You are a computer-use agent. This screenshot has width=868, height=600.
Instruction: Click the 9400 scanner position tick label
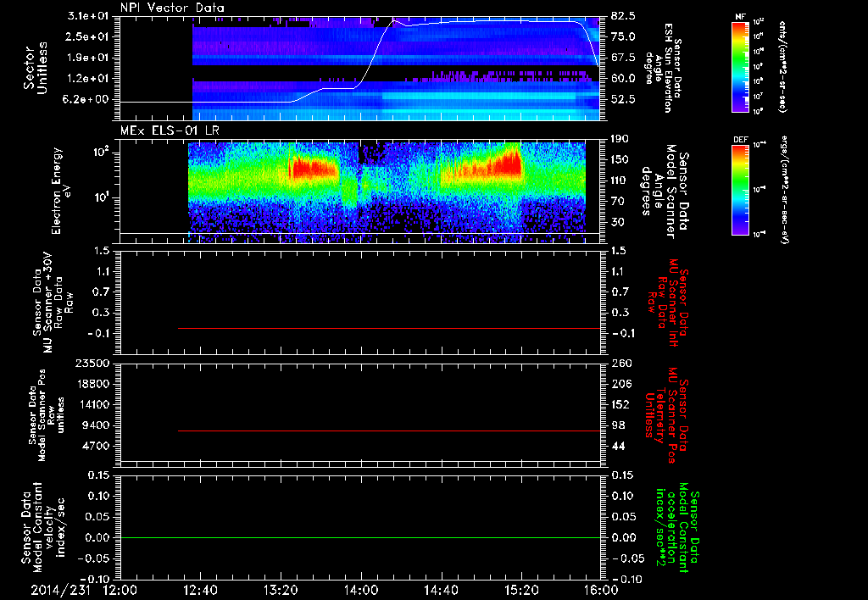pyautogui.click(x=95, y=425)
